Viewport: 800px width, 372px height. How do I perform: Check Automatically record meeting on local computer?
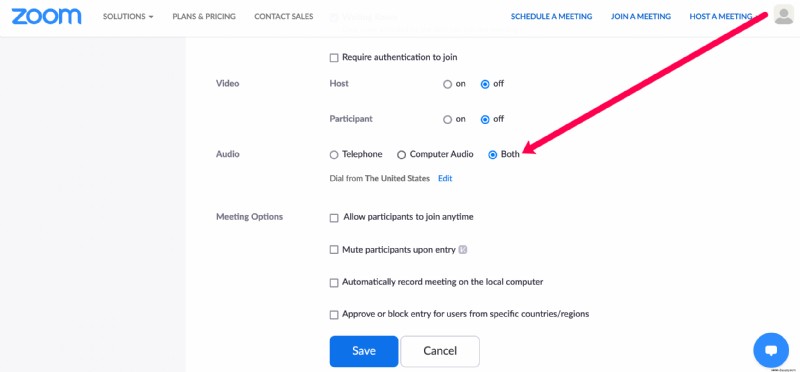point(334,283)
